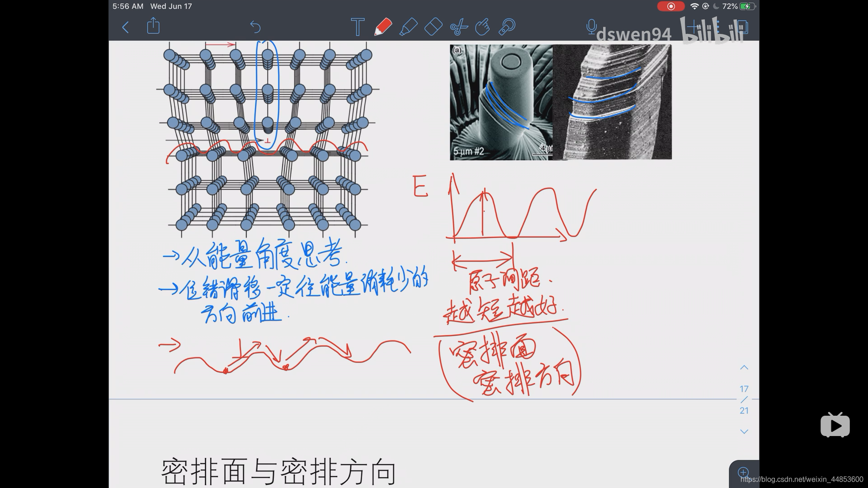Open the 17 / 21 page indicator

(x=744, y=399)
